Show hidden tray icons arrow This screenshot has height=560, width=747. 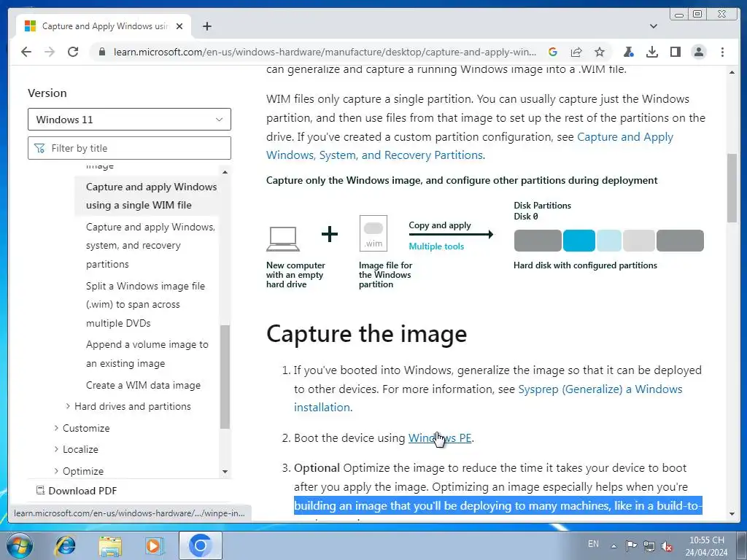(614, 546)
